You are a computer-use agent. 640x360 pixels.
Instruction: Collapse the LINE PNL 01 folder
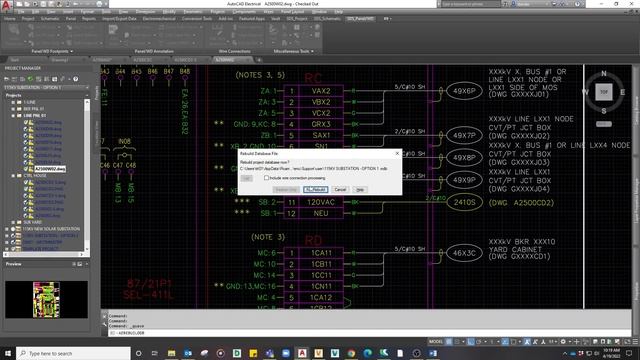click(13, 116)
